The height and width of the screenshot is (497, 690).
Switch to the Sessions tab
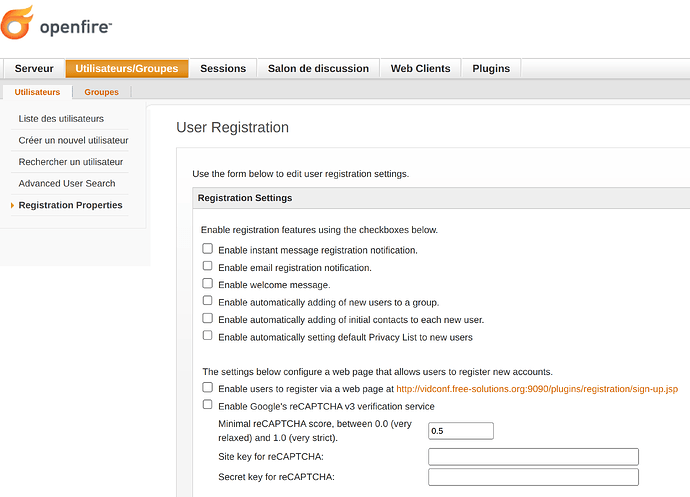point(223,69)
